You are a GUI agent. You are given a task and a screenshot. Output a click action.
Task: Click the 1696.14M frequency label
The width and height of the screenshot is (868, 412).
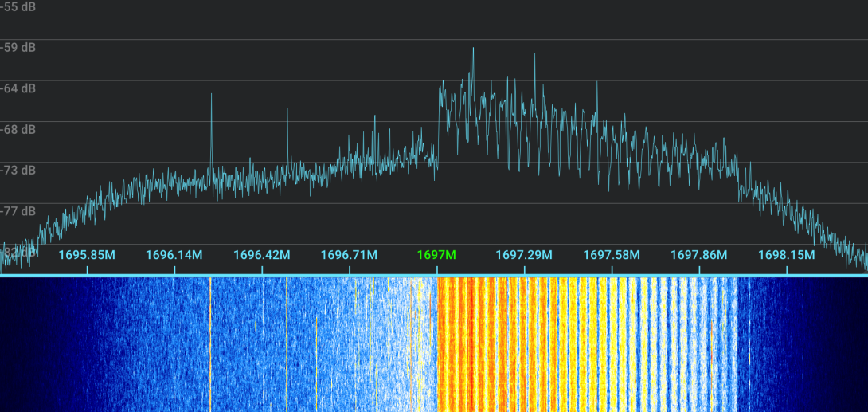tap(174, 255)
